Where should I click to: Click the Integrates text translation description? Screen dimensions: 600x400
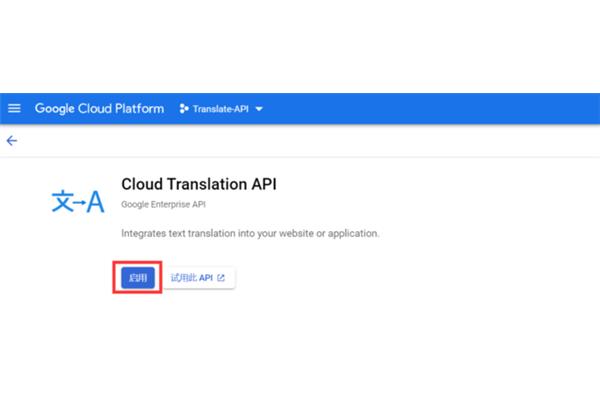pyautogui.click(x=250, y=233)
